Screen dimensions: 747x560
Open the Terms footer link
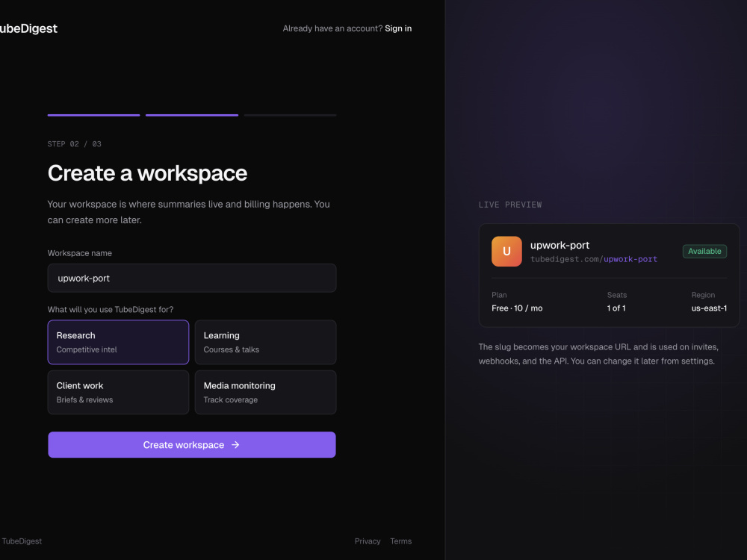(400, 541)
